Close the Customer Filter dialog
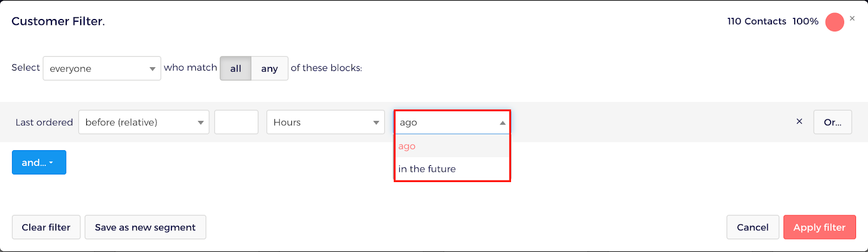This screenshot has width=868, height=252. point(852,18)
